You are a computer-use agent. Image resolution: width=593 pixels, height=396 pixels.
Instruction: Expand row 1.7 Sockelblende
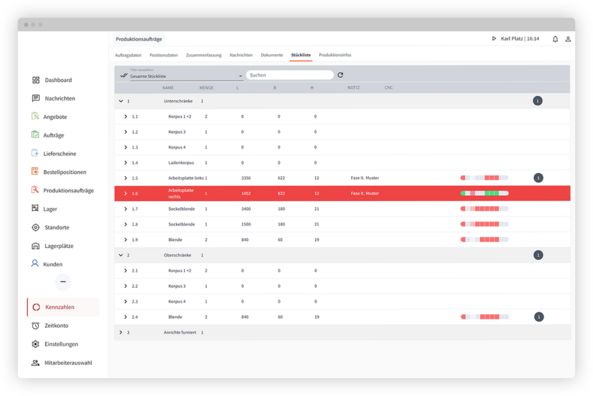point(126,209)
